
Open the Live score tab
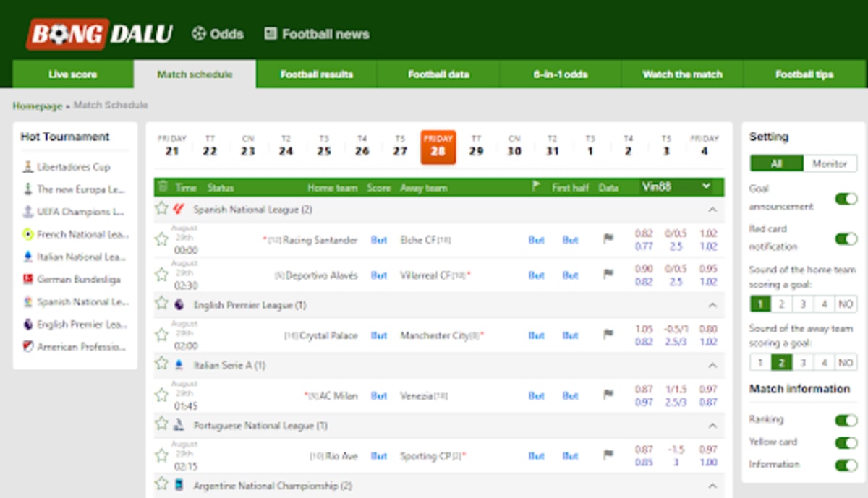pos(73,74)
